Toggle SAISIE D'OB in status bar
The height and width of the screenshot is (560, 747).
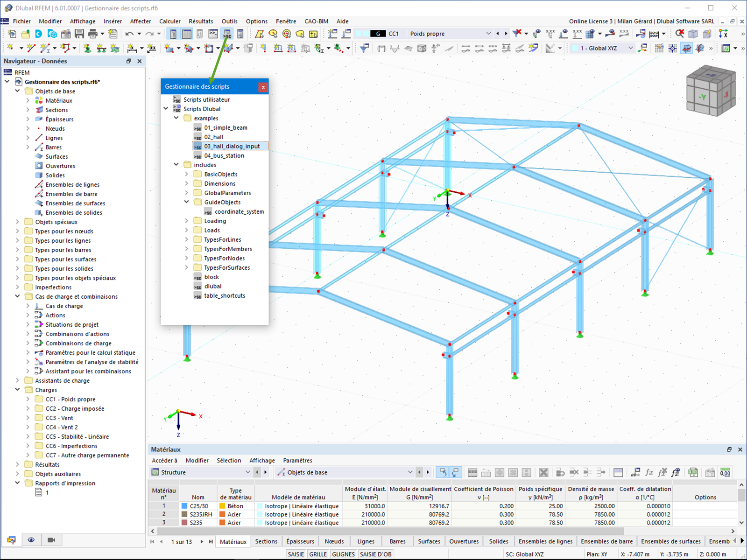click(x=376, y=554)
